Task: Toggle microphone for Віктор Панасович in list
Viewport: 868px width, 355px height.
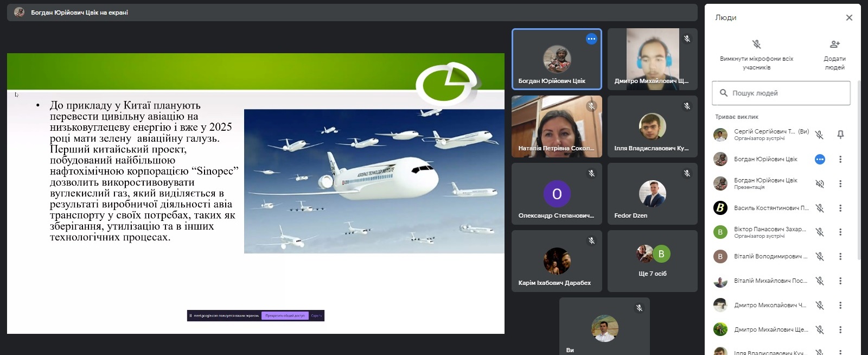Action: [x=820, y=232]
